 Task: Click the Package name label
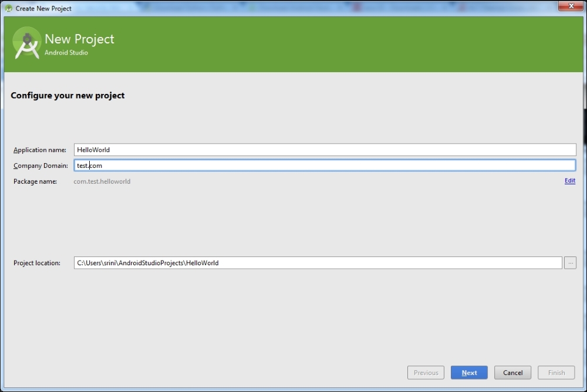coord(35,181)
